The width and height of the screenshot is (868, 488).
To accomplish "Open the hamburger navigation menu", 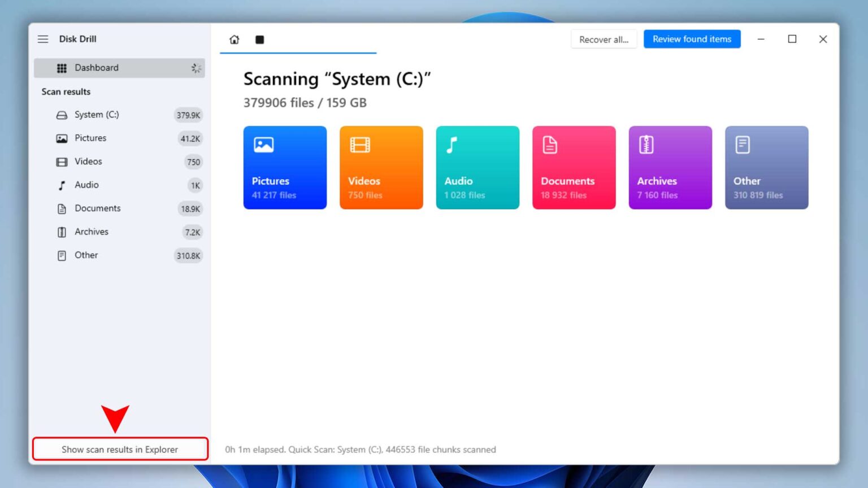I will [x=43, y=39].
